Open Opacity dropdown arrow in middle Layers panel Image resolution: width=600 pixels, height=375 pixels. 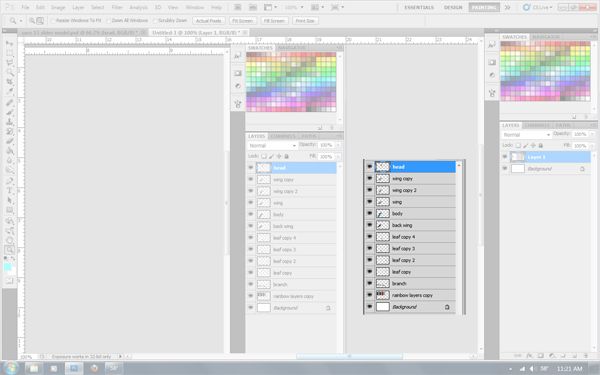pos(338,145)
